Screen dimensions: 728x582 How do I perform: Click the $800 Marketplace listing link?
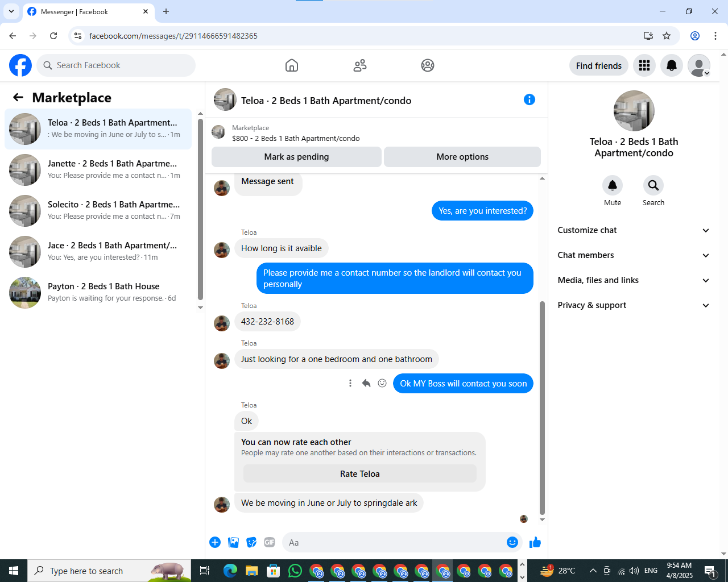[296, 138]
